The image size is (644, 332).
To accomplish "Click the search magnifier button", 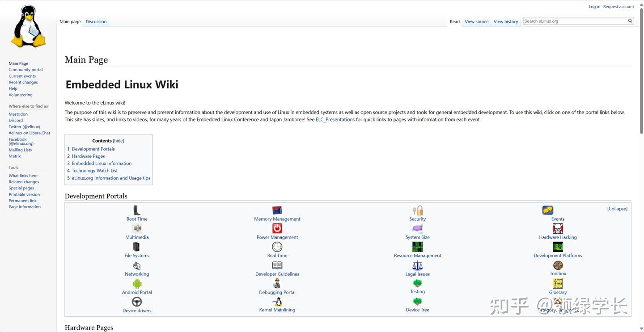I will point(630,21).
